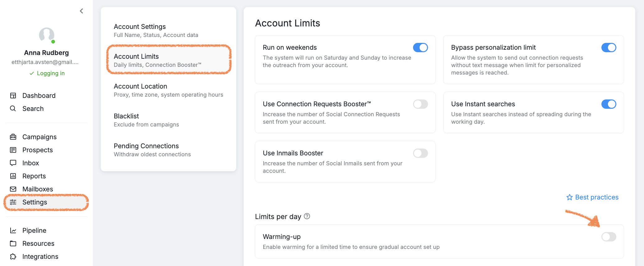Turn on the Warming-up toggle

coord(609,237)
